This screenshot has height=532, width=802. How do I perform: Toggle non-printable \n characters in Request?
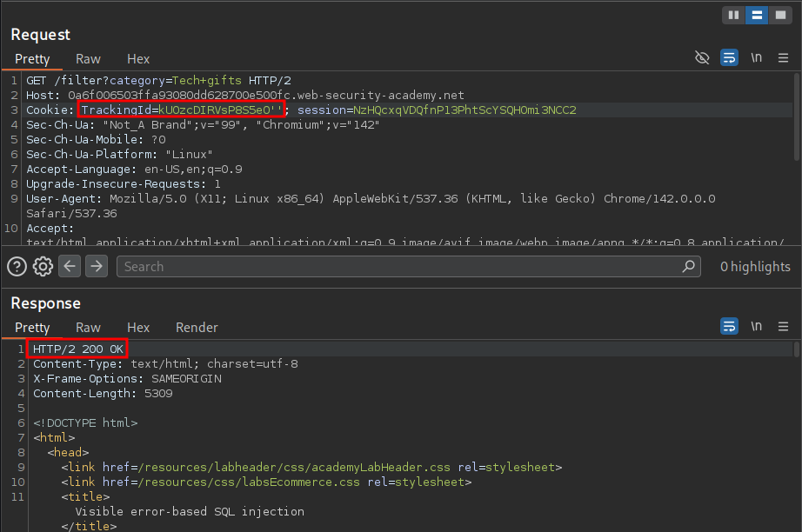click(x=757, y=58)
